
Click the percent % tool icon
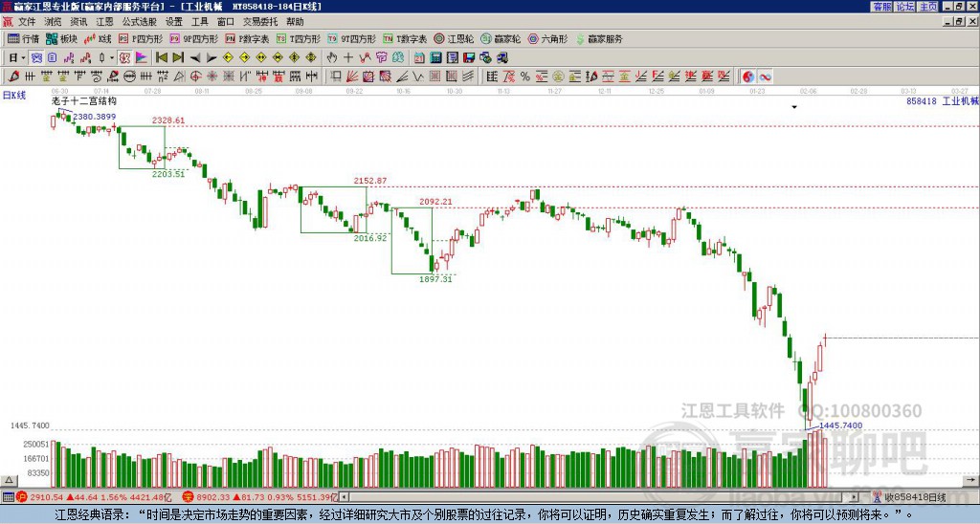[x=525, y=76]
